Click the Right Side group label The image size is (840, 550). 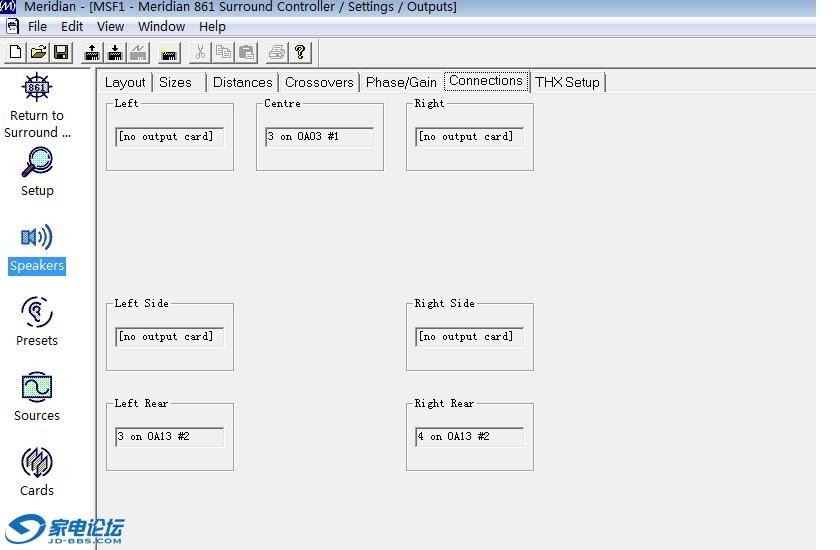click(x=444, y=303)
